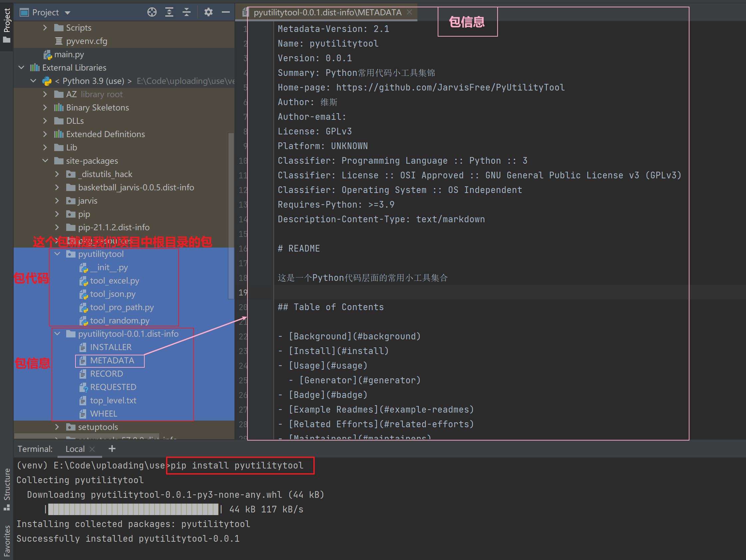This screenshot has width=746, height=560.
Task: Start a new terminal session with plus icon
Action: coord(112,449)
